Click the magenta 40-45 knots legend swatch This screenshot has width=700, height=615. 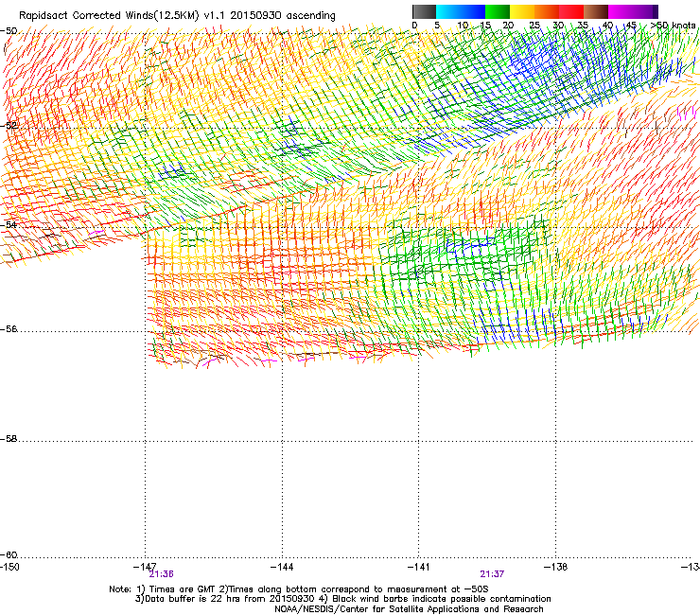(x=621, y=11)
